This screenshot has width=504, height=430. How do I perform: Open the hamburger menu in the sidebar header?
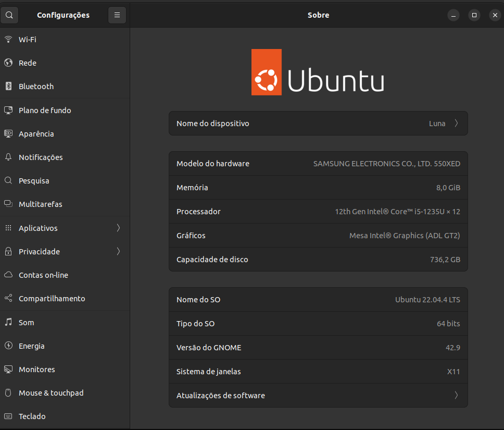pos(117,15)
